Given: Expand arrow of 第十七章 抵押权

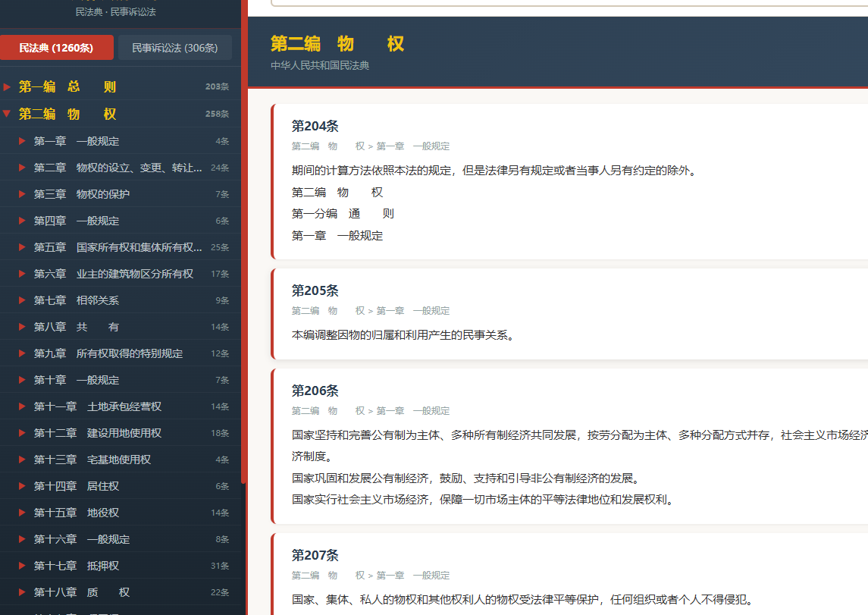Looking at the screenshot, I should tap(22, 566).
